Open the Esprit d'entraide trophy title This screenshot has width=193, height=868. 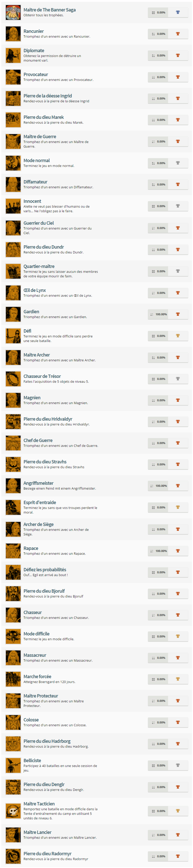40,502
